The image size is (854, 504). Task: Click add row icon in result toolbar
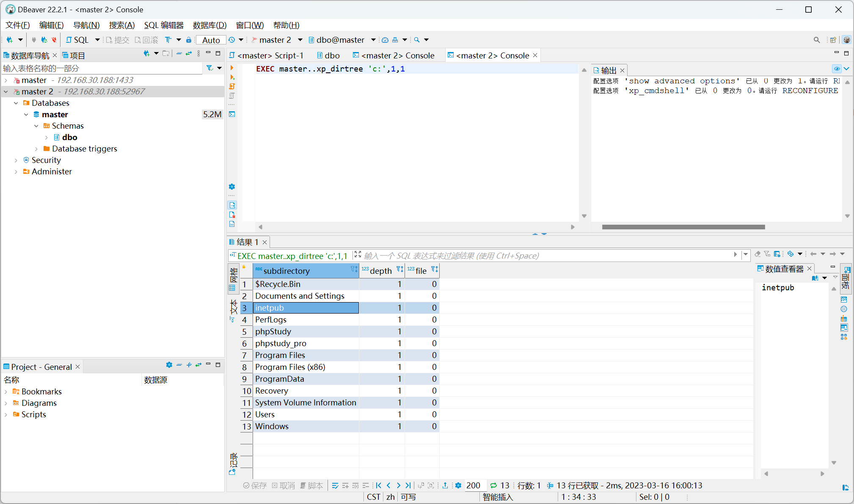pyautogui.click(x=345, y=485)
